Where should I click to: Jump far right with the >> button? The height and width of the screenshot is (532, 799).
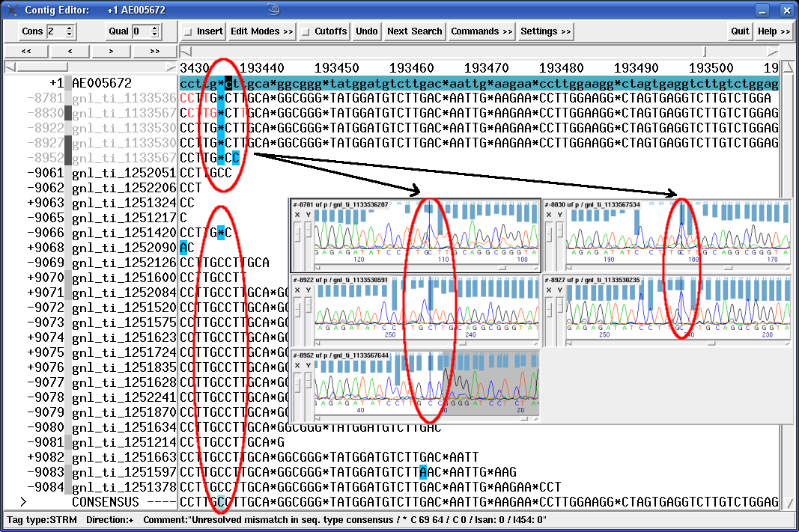click(155, 51)
